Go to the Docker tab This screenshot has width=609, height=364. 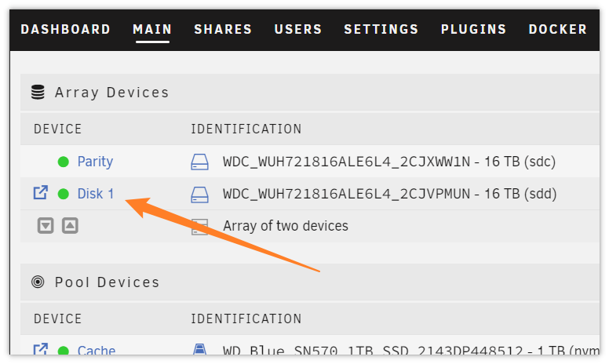click(x=558, y=29)
